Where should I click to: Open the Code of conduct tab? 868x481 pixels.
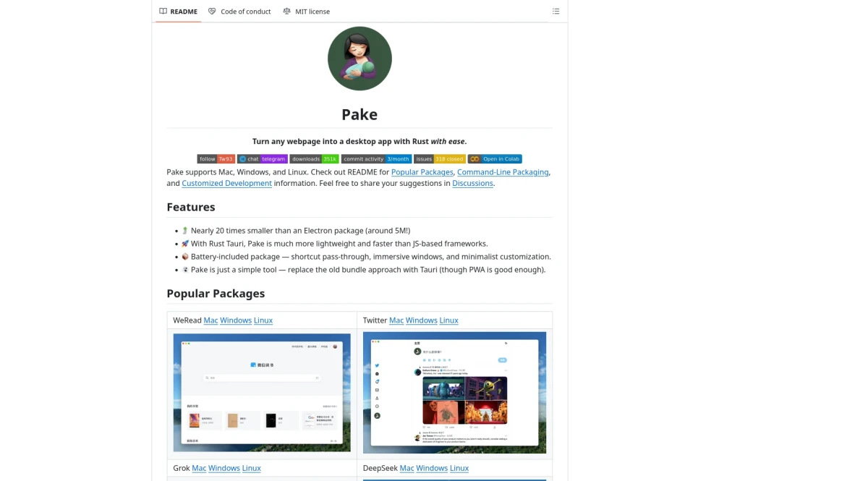(x=239, y=12)
